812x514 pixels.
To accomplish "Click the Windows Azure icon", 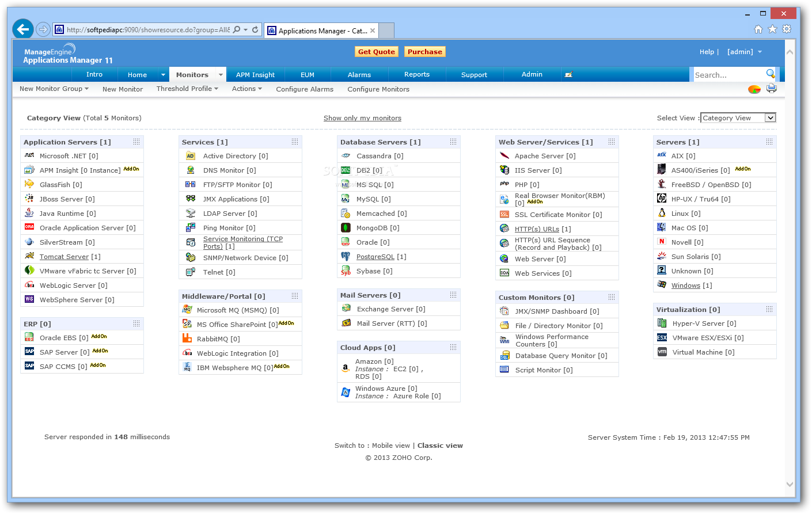I will pos(346,392).
